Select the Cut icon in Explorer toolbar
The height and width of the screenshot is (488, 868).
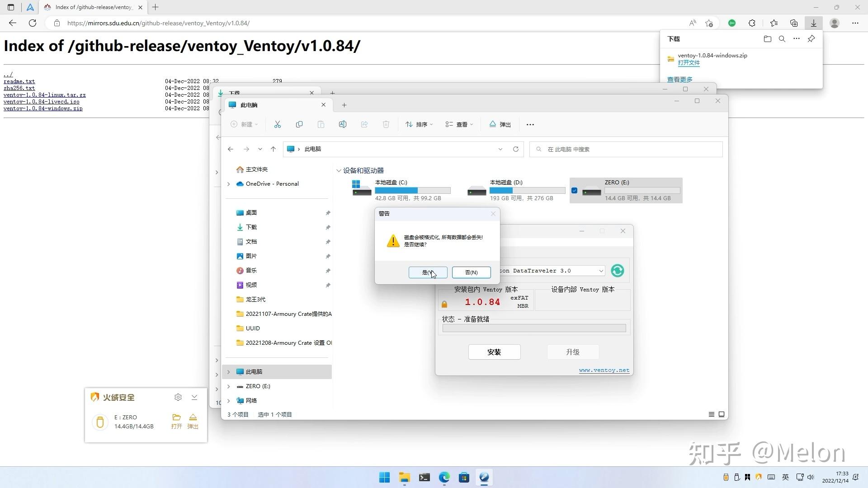pos(278,124)
